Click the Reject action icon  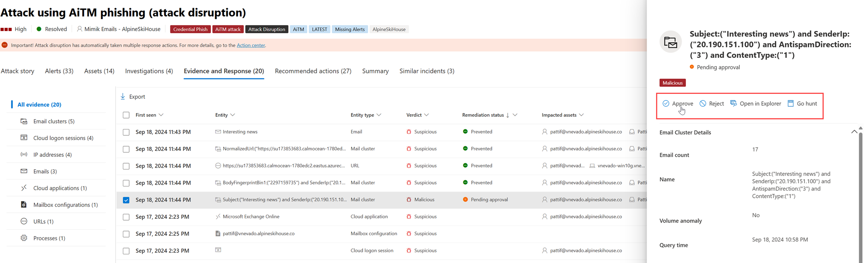[703, 103]
